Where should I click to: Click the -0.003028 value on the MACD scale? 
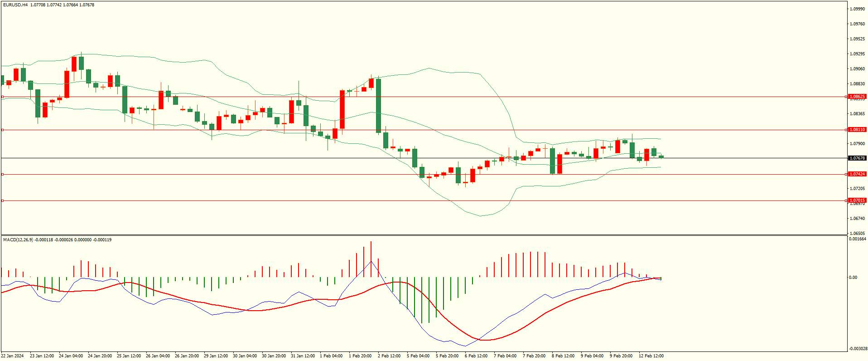[858, 349]
